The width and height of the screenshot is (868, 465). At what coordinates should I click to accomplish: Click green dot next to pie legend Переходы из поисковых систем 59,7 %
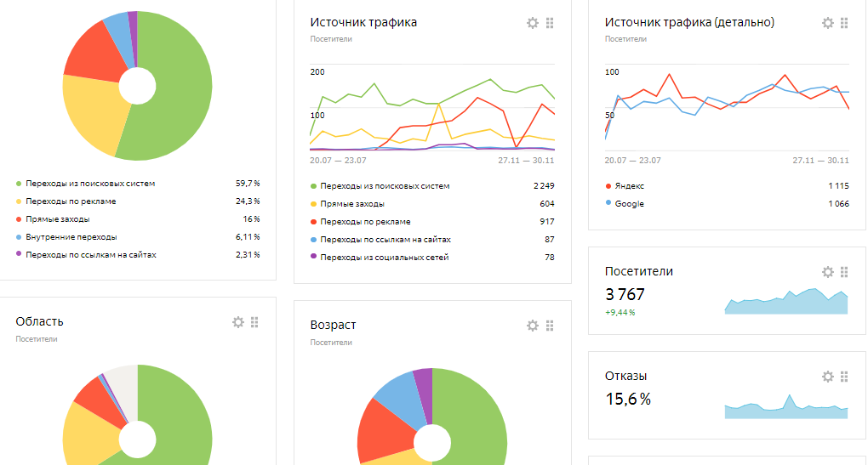click(x=19, y=184)
